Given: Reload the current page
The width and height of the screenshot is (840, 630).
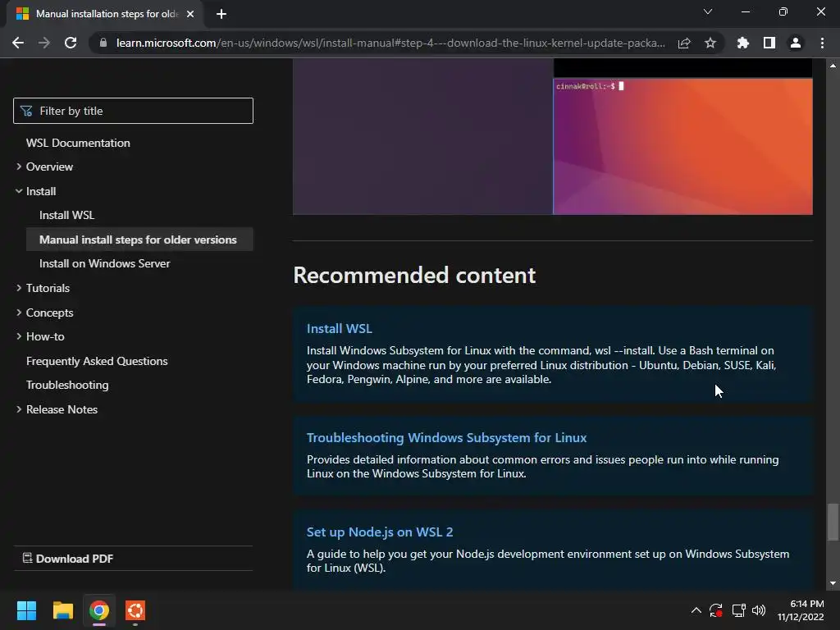Looking at the screenshot, I should coord(71,43).
